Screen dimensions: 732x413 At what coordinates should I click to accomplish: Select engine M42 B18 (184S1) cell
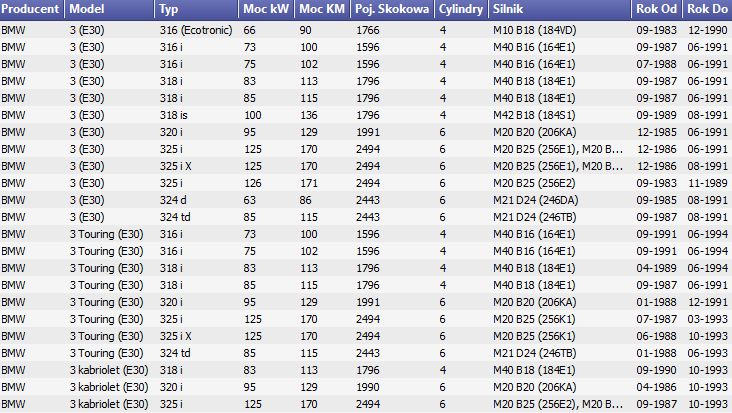tap(534, 115)
